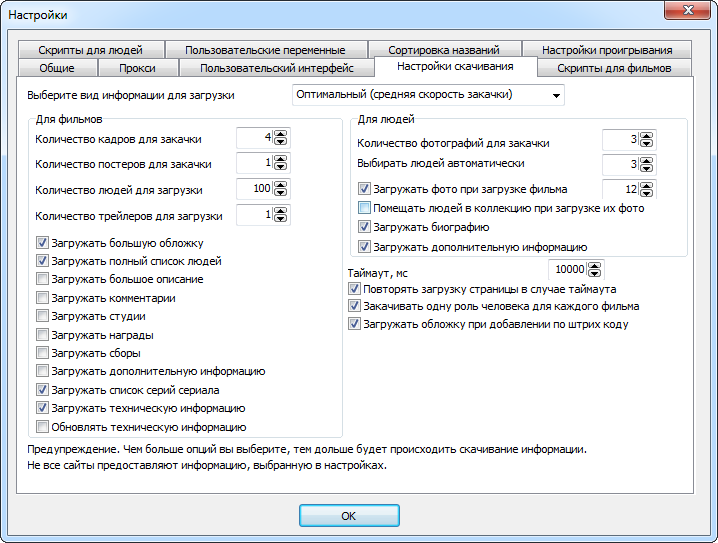718x543 pixels.
Task: Increase Количество трейлеров для загрузки value
Action: coord(281,211)
